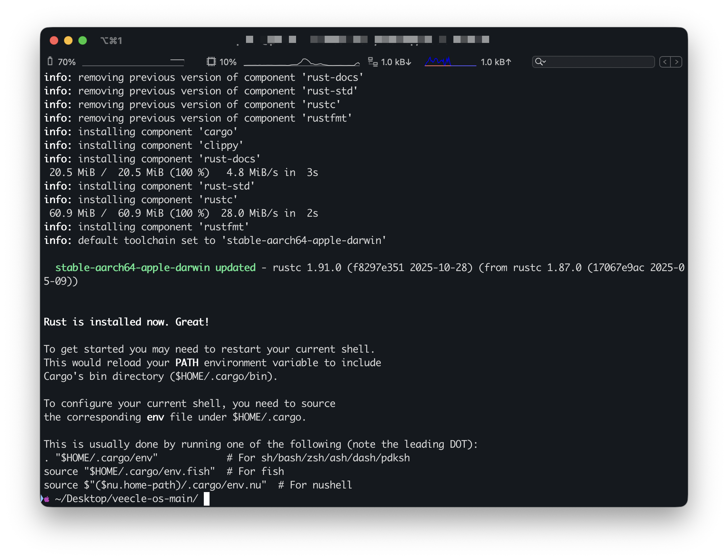Click inside the status bar search field
728x560 pixels.
[x=601, y=62]
